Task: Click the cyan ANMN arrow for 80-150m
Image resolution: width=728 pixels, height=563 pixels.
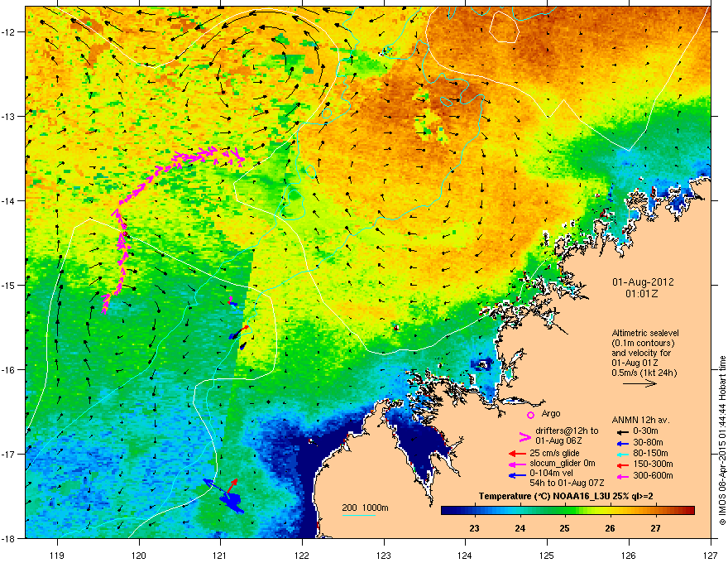Action: (x=622, y=454)
